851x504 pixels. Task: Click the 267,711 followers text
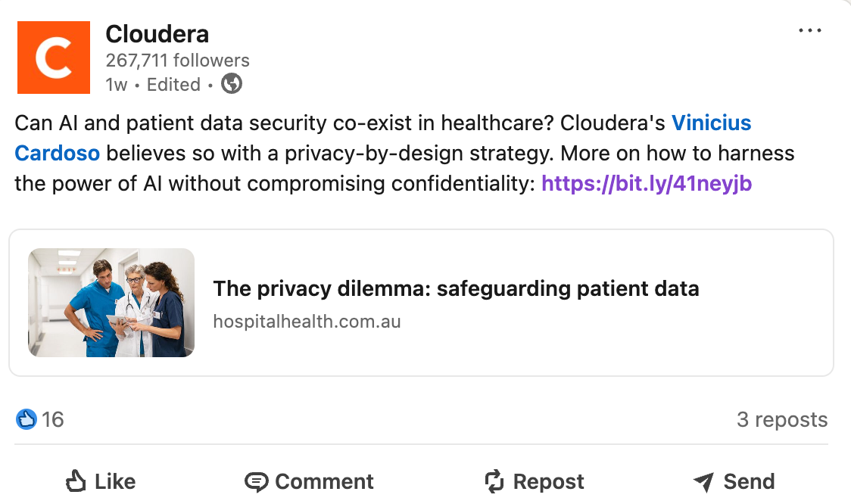tap(177, 61)
